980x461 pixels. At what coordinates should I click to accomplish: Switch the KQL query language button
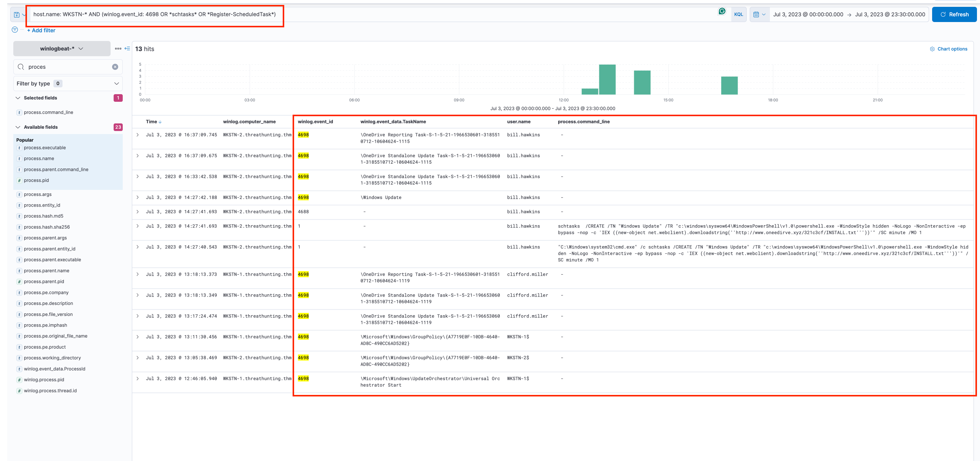[738, 14]
